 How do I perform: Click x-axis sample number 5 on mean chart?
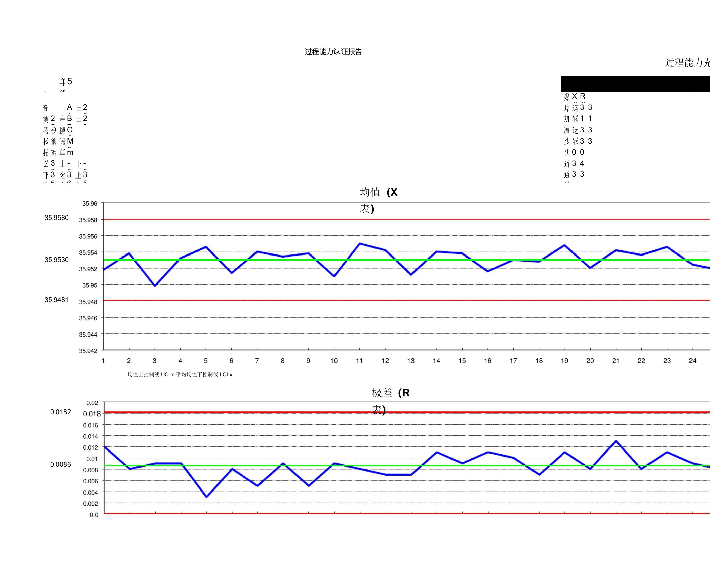206,361
